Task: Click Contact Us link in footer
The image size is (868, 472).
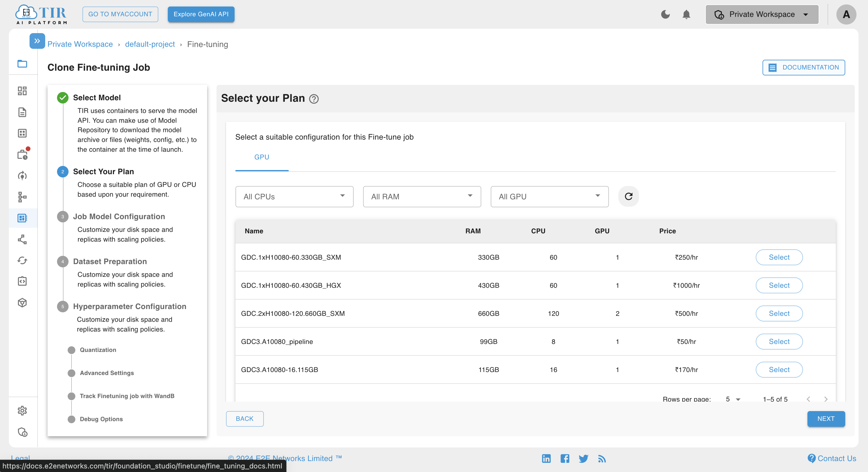Action: click(832, 458)
